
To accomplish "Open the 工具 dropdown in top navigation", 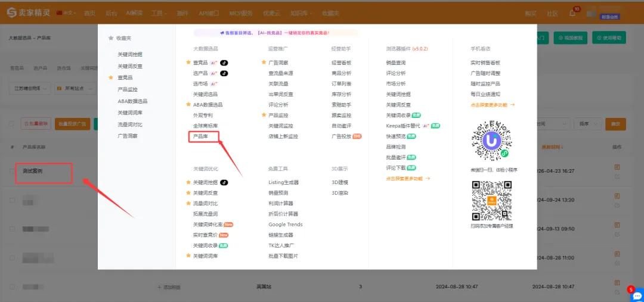I will click(158, 13).
